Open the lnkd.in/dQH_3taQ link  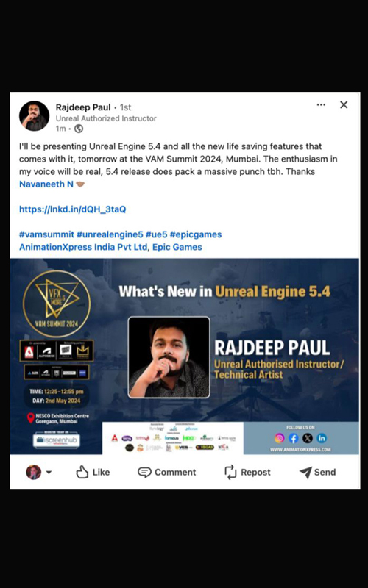(72, 209)
